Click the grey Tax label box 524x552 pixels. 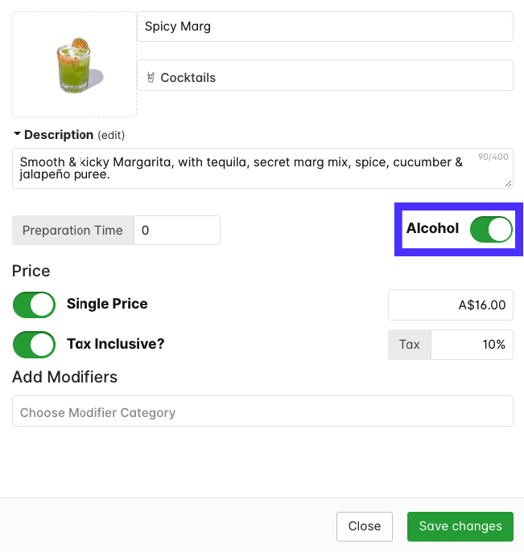pos(410,344)
